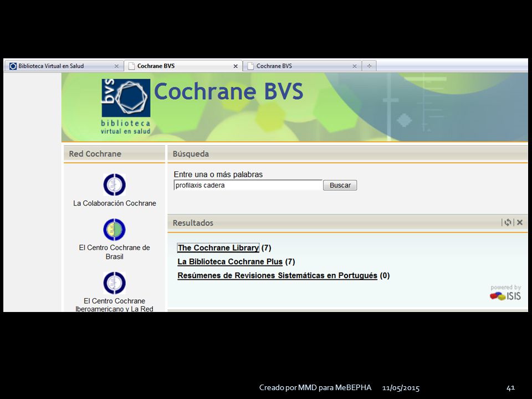The width and height of the screenshot is (532, 399).
Task: Refresh the Resultados panel
Action: pos(508,223)
